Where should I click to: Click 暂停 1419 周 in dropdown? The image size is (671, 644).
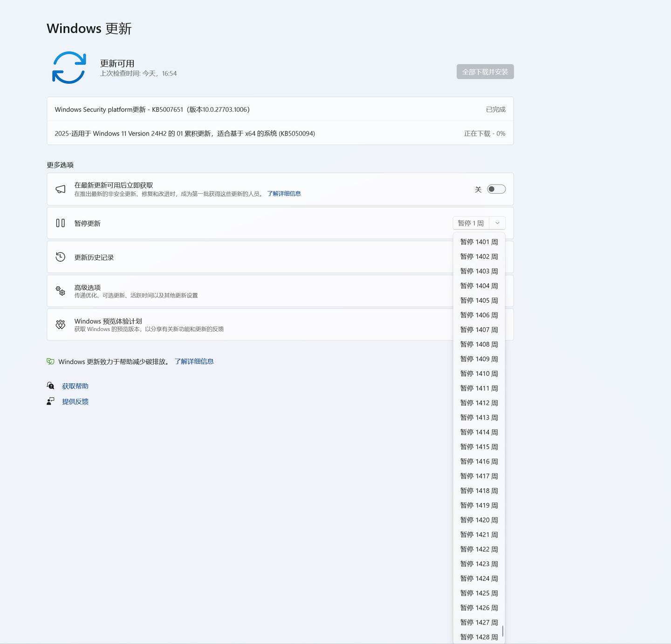[479, 505]
